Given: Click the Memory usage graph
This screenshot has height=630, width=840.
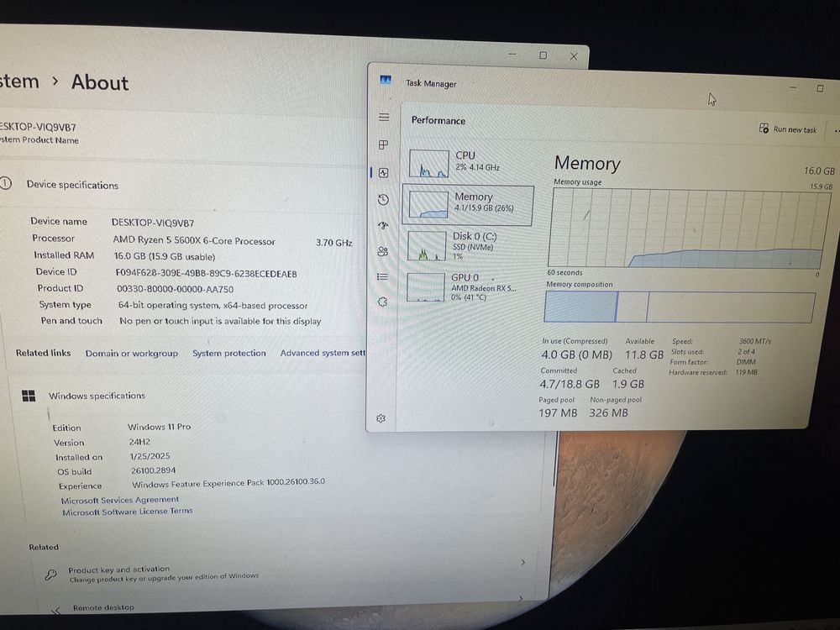Looking at the screenshot, I should [x=689, y=228].
